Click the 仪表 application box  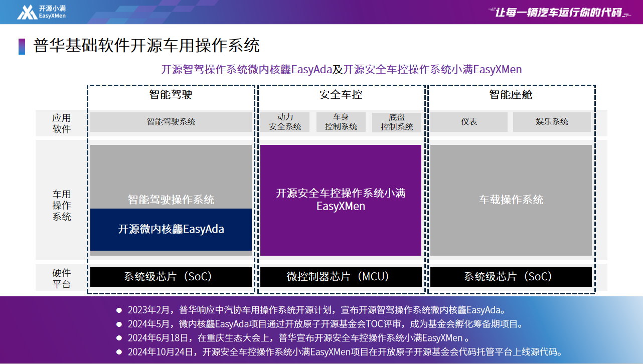(469, 122)
